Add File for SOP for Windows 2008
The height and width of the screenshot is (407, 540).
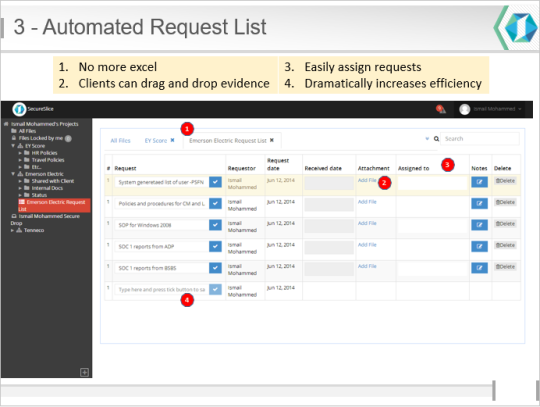367,223
